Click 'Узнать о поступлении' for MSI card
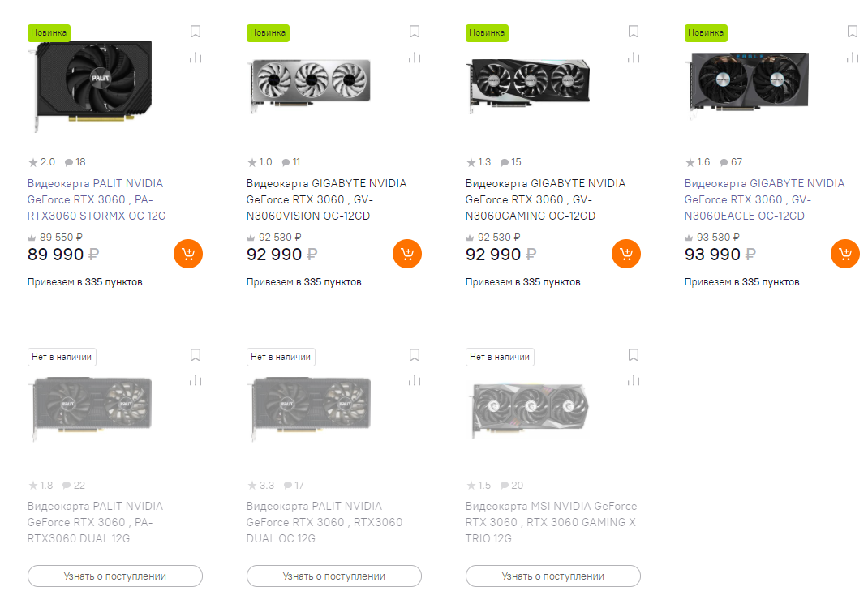Viewport: 868px width, 591px height. coord(553,576)
